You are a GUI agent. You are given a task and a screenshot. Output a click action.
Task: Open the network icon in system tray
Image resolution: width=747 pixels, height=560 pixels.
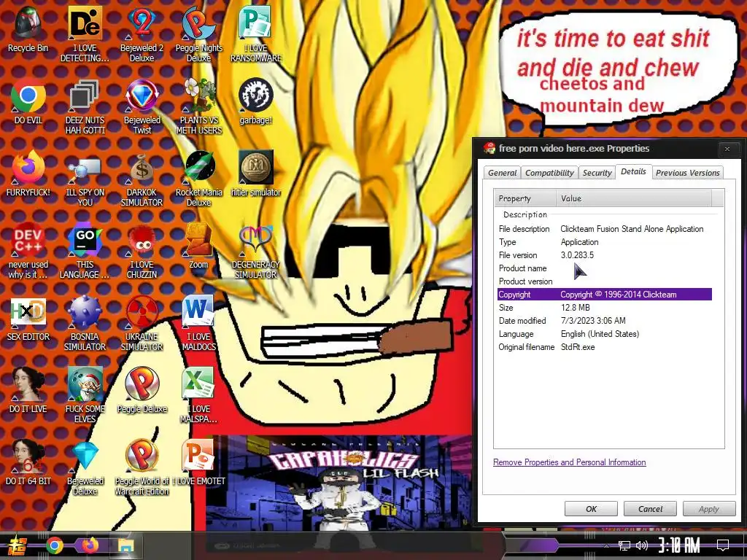coord(624,545)
